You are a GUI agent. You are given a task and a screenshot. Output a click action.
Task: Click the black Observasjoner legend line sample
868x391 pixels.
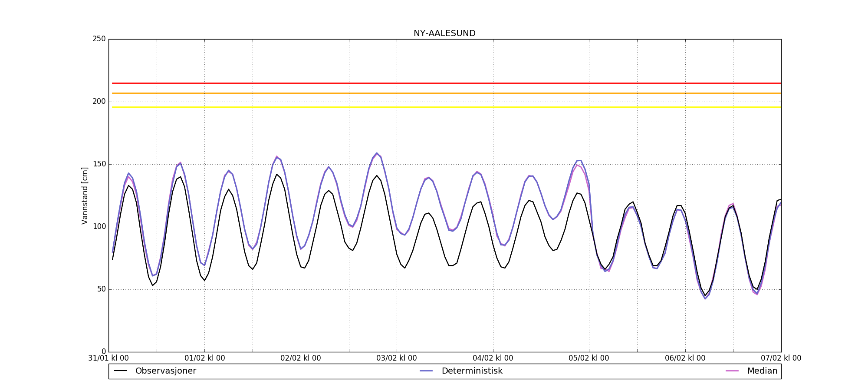(120, 371)
